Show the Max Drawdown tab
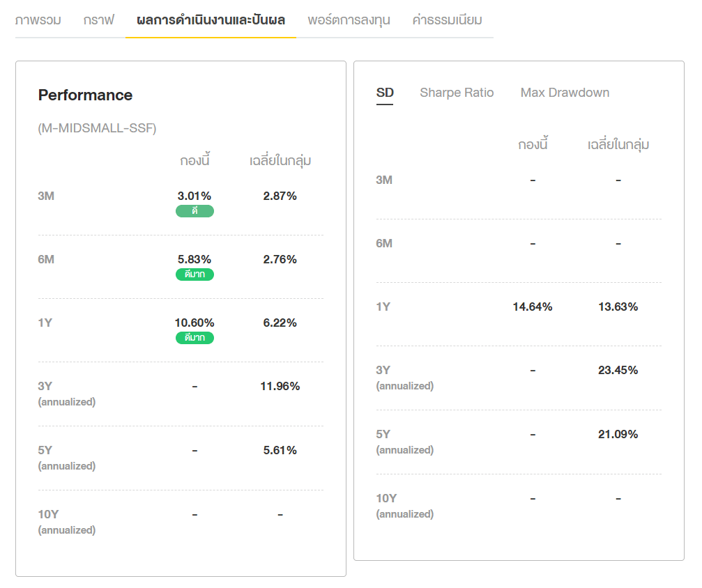 tap(565, 93)
